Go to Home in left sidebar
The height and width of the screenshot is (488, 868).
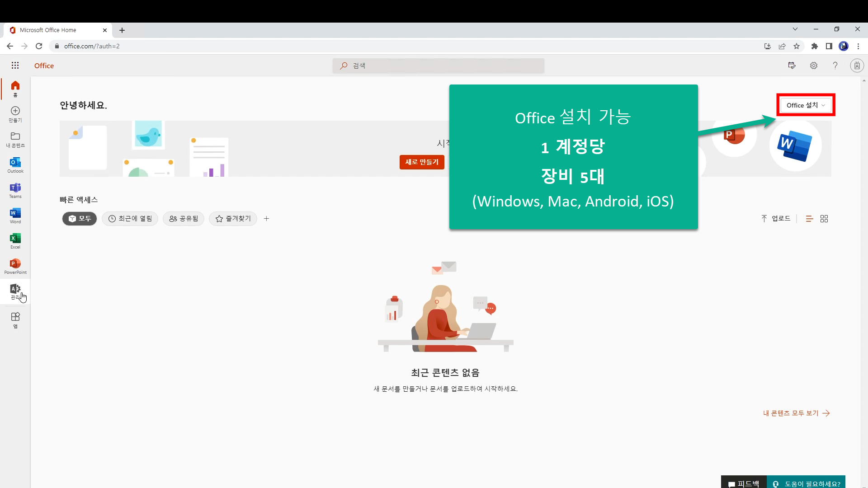[x=15, y=88]
